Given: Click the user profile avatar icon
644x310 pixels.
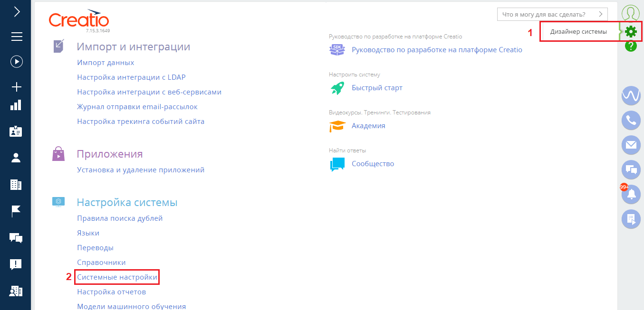Looking at the screenshot, I should click(631, 13).
